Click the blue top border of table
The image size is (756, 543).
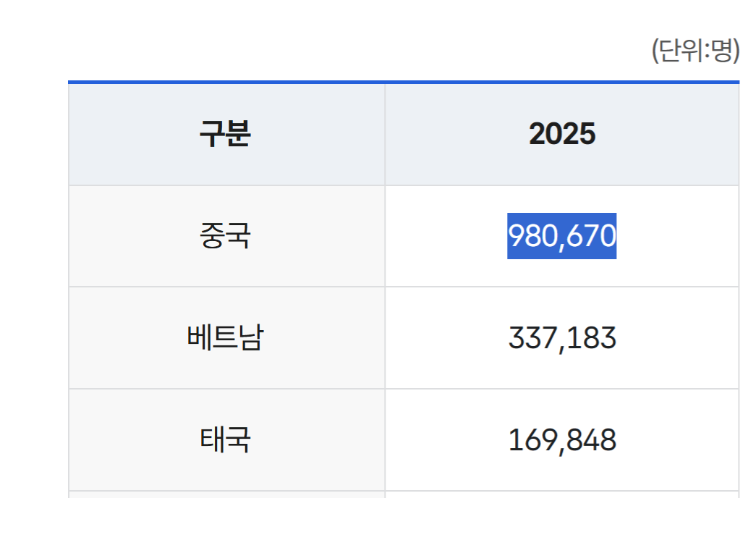tap(404, 82)
